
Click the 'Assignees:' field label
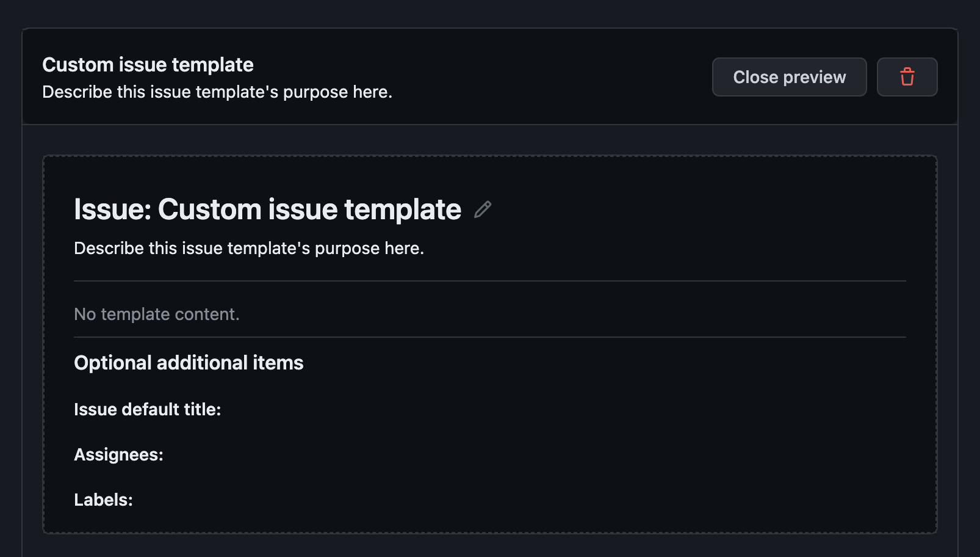pos(119,454)
